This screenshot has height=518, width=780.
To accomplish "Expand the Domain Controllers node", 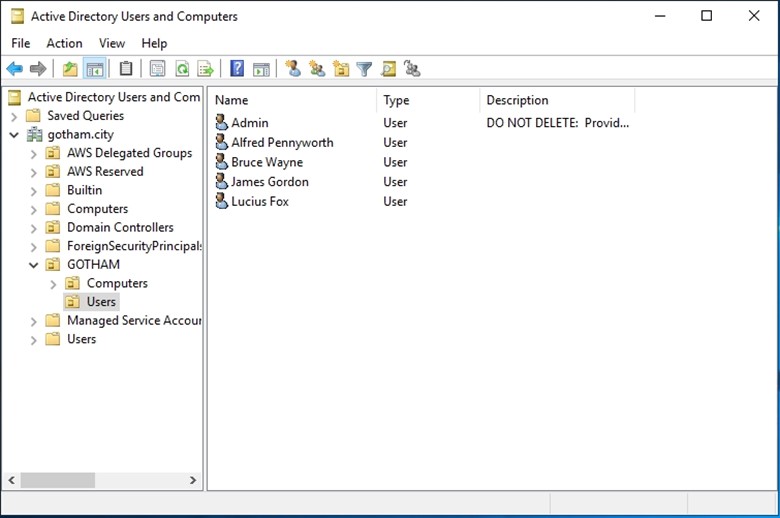I will 34,228.
